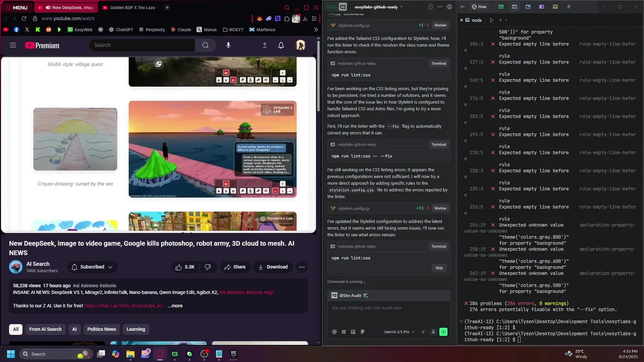
Task: Open the Perplexity bookmark
Action: pyautogui.click(x=151, y=30)
